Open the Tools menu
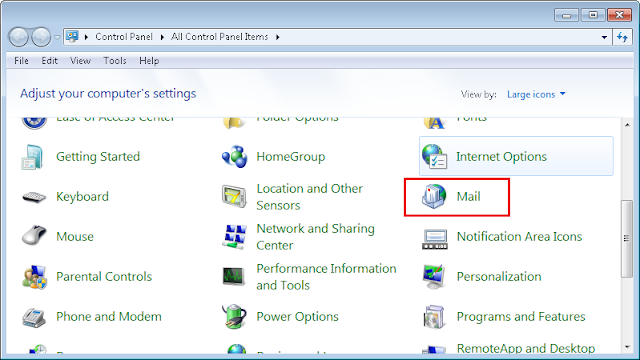640x360 pixels. 115,61
